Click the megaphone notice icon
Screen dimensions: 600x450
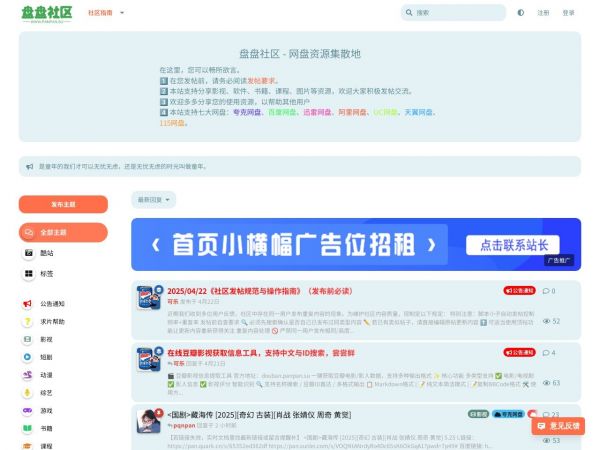point(29,166)
